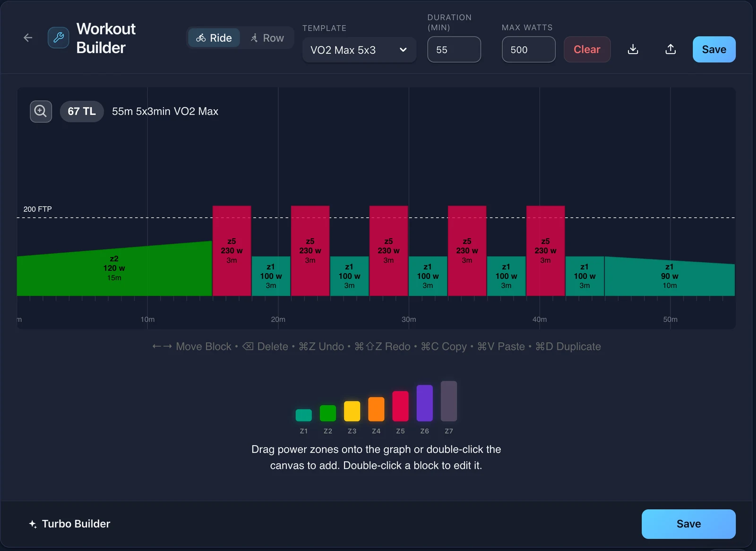The image size is (756, 551).
Task: Click the 40m timeline marker
Action: [x=540, y=319]
